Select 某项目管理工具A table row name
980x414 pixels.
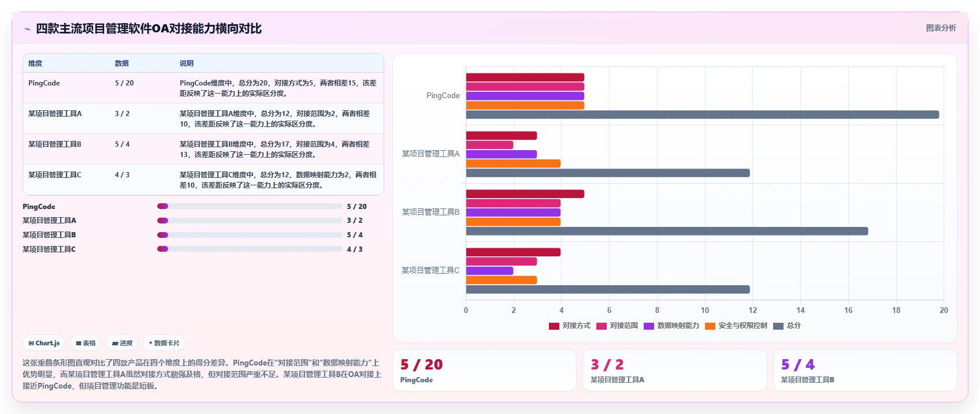55,114
